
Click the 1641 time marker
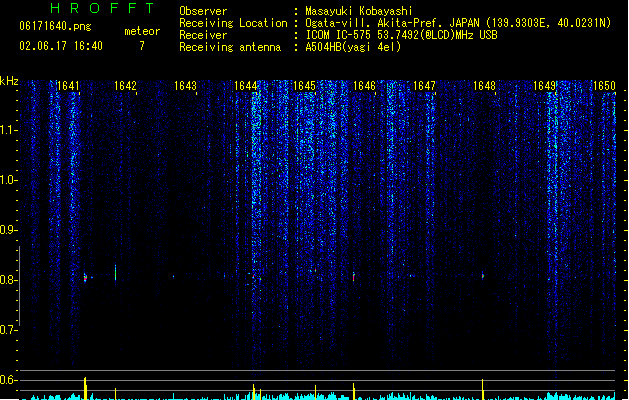click(68, 86)
